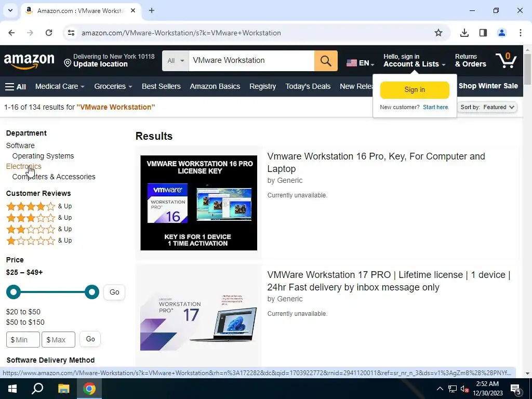This screenshot has height=399, width=532.
Task: Click the browser back arrow
Action: pos(11,33)
